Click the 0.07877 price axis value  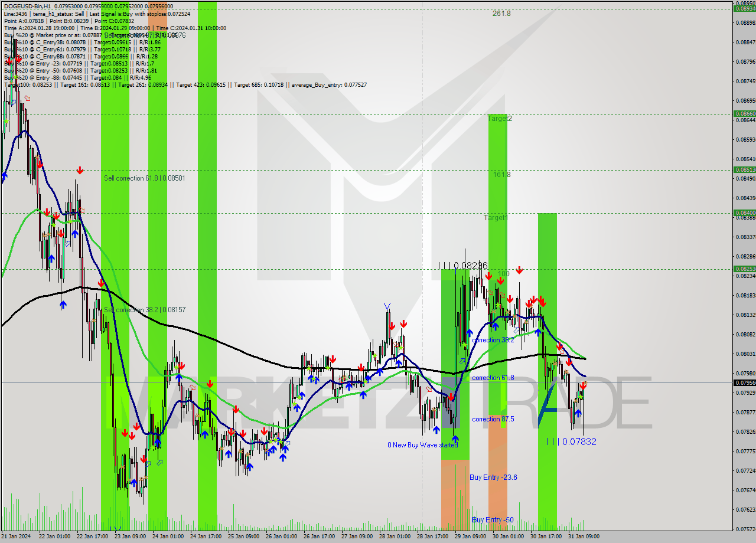(745, 412)
